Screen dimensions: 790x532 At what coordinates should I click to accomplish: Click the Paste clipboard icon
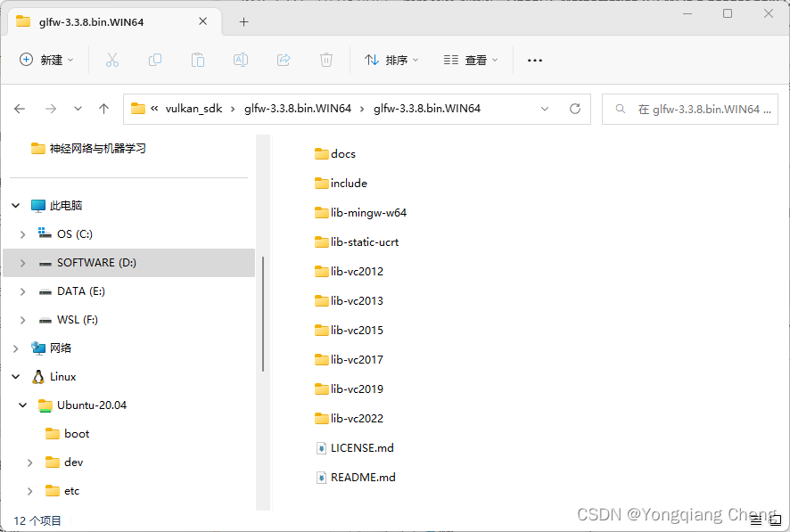[x=198, y=60]
